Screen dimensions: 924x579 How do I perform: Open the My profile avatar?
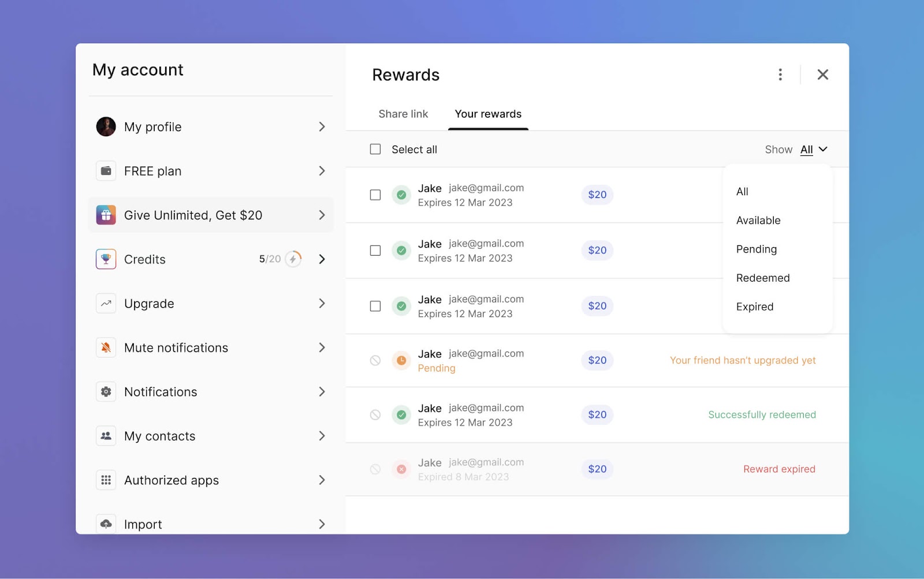point(106,126)
